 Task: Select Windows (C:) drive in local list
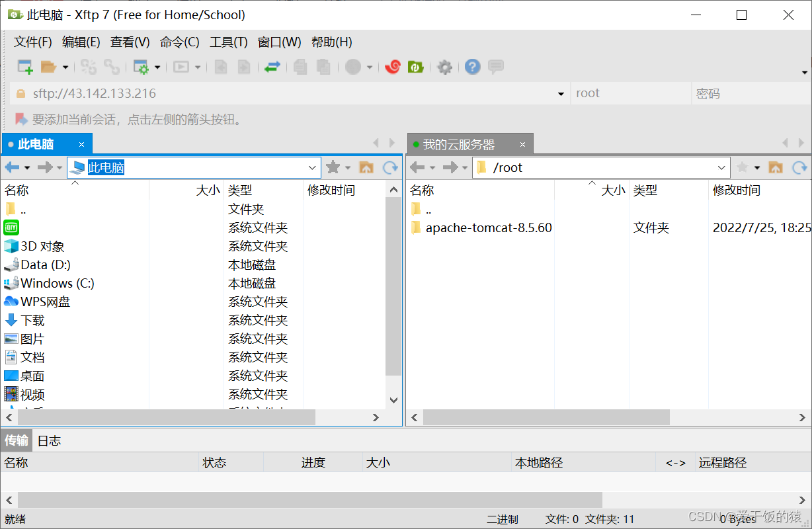point(58,284)
